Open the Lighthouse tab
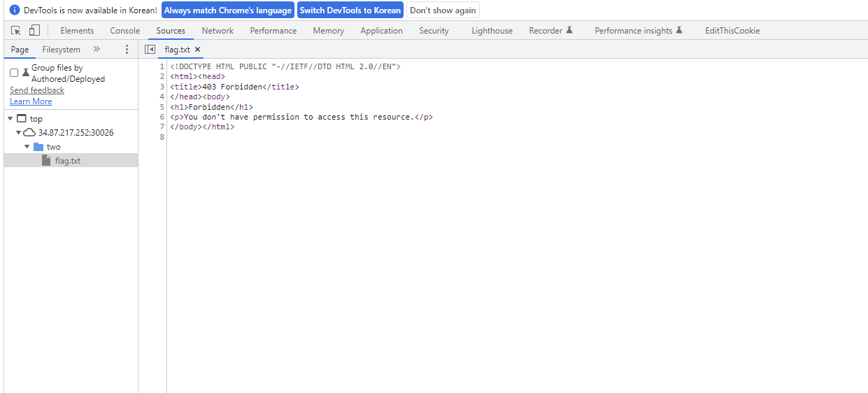The image size is (868, 393). [492, 31]
